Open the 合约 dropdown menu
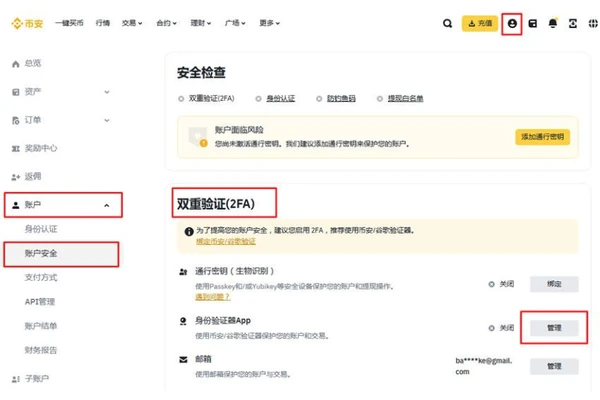 pos(166,23)
